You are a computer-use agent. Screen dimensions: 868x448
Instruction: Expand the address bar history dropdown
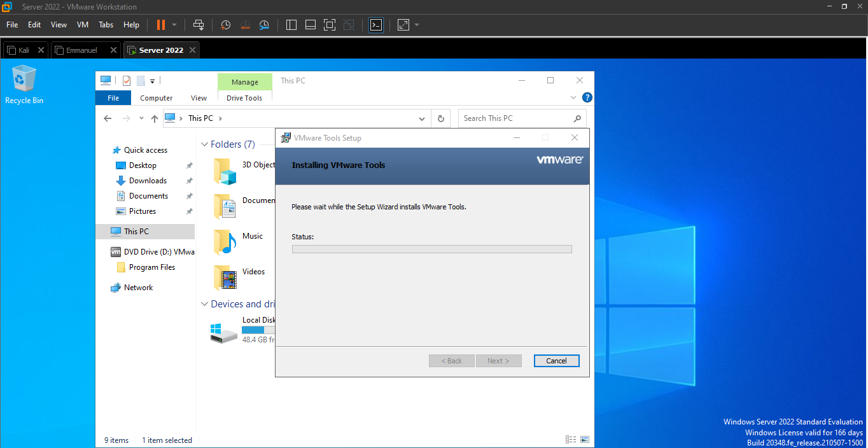[x=422, y=118]
